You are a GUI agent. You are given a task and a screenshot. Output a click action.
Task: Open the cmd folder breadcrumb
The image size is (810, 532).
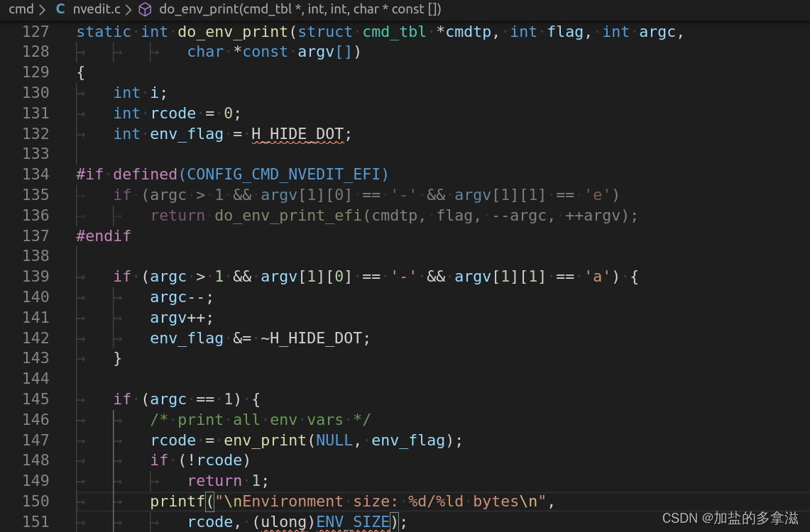click(21, 9)
